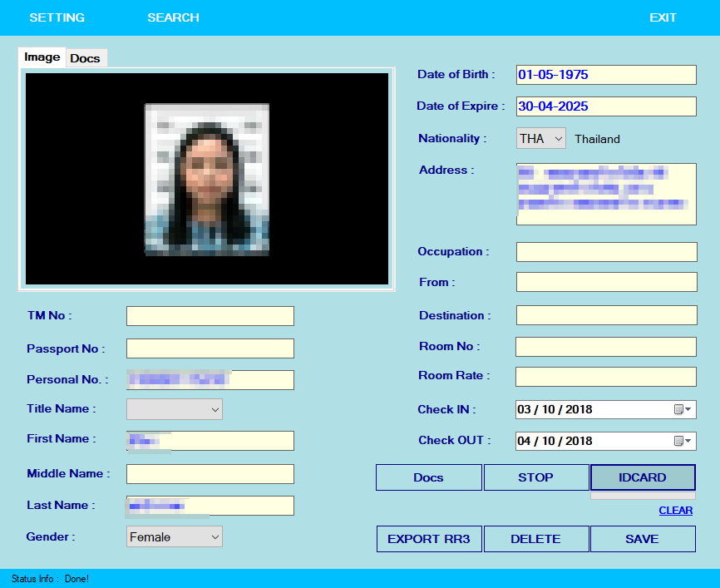Click the EXPORT RR3 button
Viewport: 720px width, 588px height.
tap(429, 539)
